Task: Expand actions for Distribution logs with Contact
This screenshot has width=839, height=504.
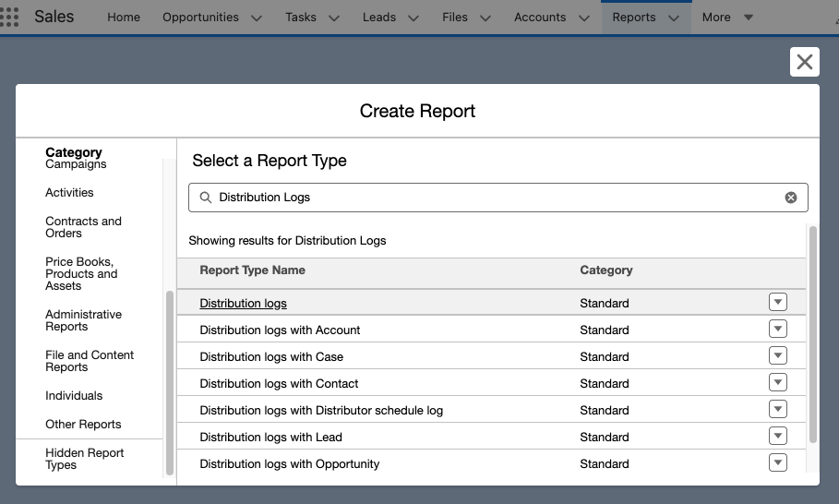Action: coord(777,383)
